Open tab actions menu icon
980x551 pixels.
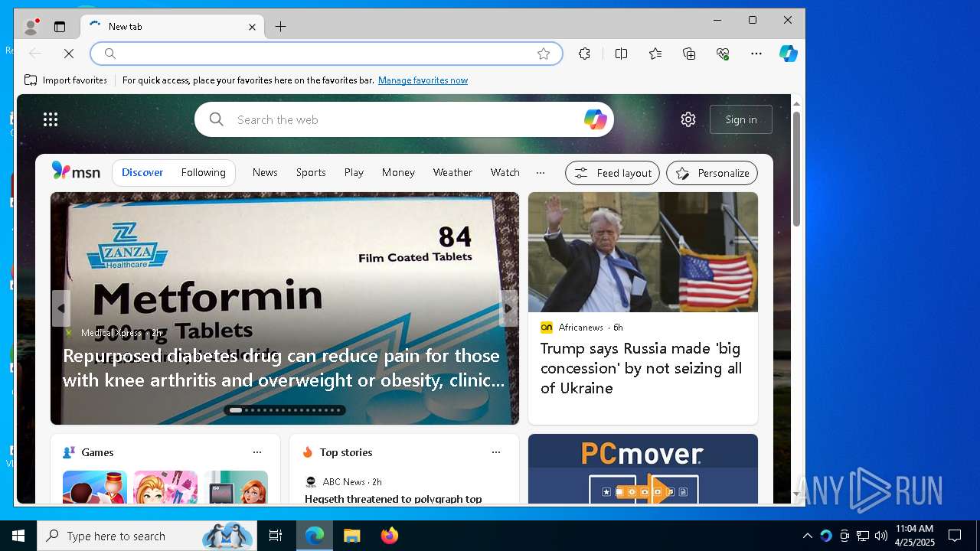60,27
